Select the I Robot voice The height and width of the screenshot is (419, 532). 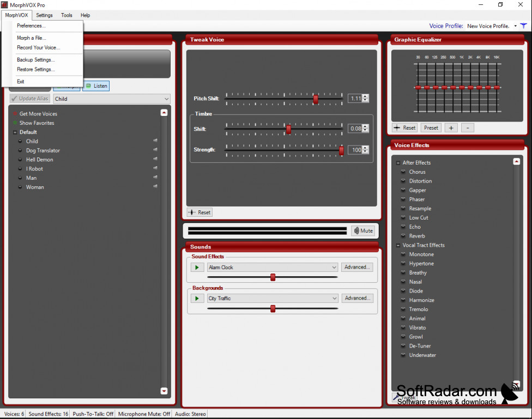(x=34, y=168)
